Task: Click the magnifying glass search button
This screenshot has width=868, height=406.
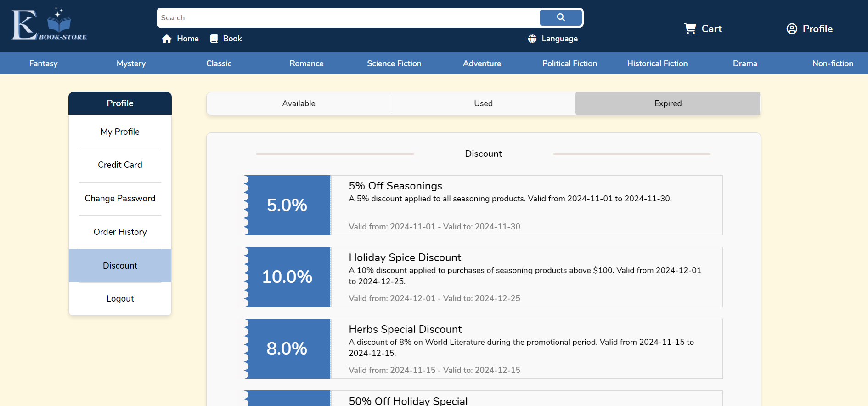Action: [560, 17]
